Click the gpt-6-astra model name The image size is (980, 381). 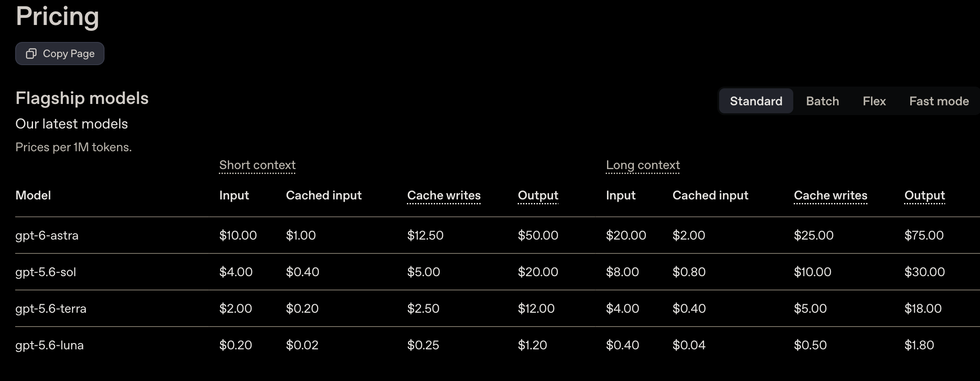[47, 236]
